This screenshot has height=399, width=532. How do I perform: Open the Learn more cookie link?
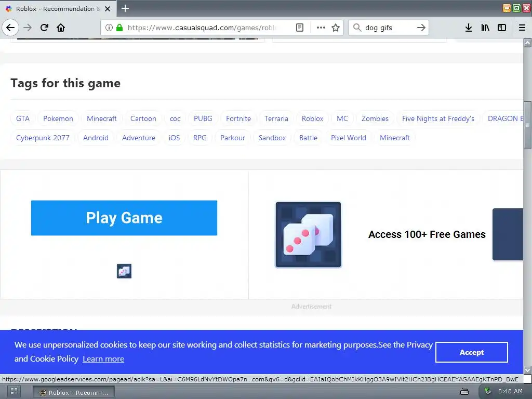click(103, 359)
